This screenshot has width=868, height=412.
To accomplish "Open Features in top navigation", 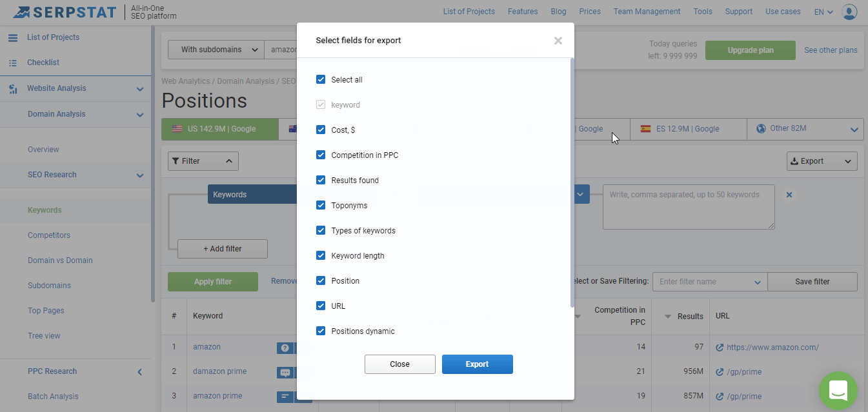I will [523, 12].
